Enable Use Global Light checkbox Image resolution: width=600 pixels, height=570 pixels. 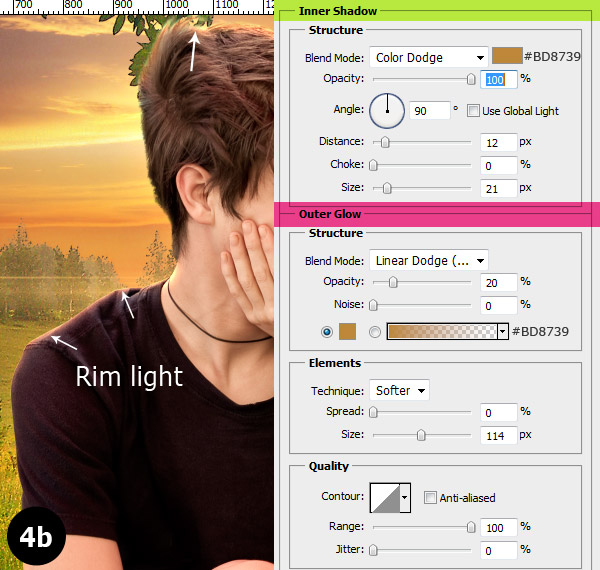click(x=473, y=111)
